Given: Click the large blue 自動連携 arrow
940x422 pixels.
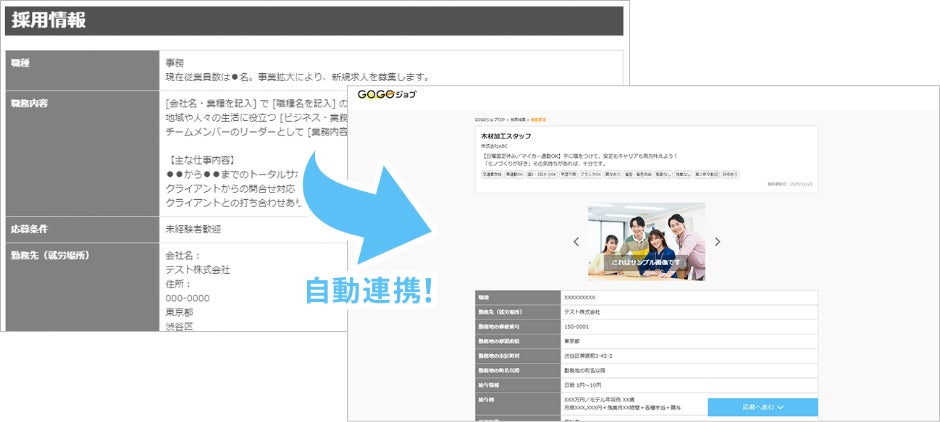Looking at the screenshot, I should (367, 208).
